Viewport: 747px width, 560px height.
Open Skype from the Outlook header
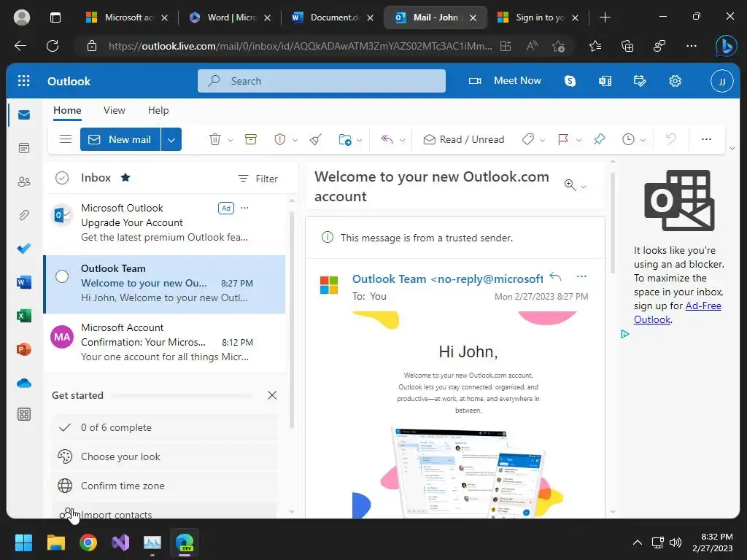[x=570, y=81]
